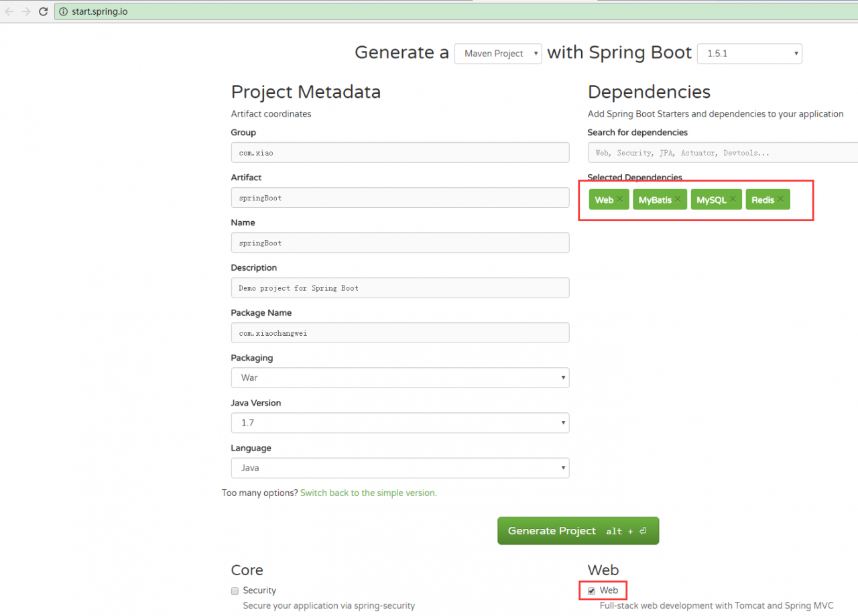Reload the start.spring.io page
Viewport: 858px width, 616px height.
[x=44, y=11]
